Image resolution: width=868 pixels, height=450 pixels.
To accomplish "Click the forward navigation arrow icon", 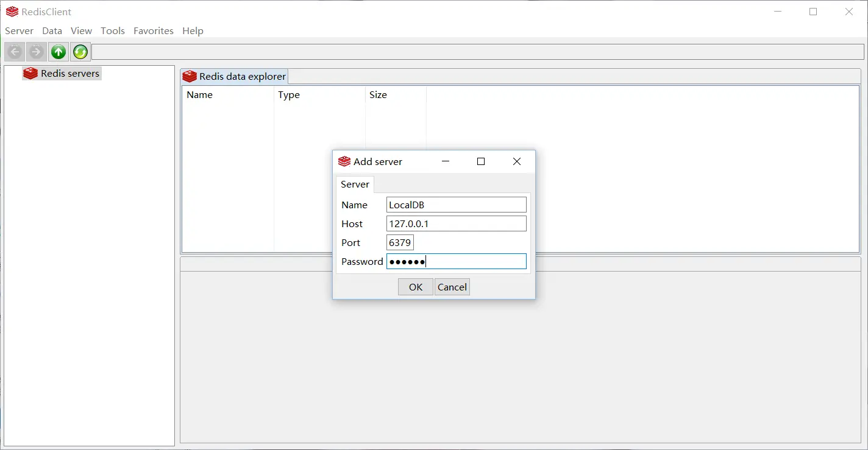I will coord(37,52).
